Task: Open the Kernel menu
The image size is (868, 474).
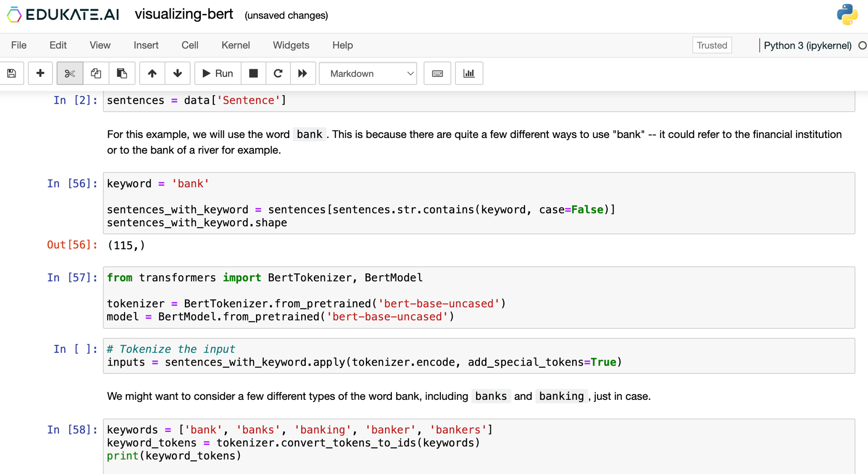Action: 236,45
